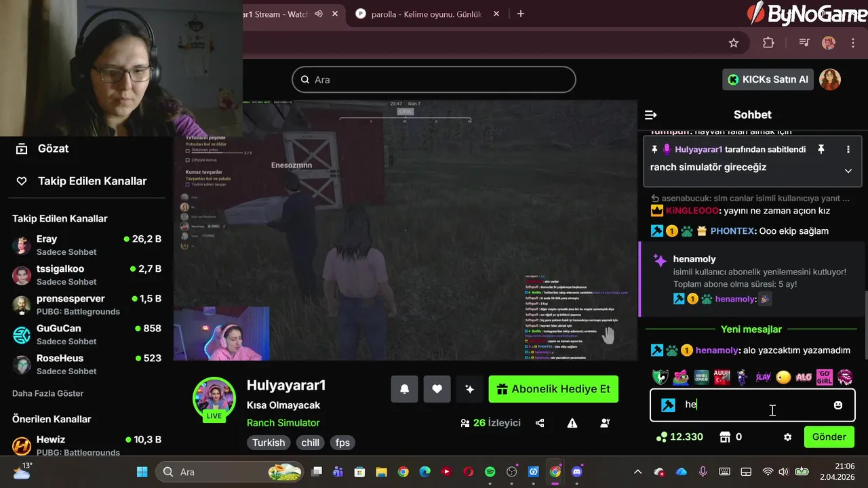This screenshot has width=868, height=488.
Task: Show hidden tray icons chevron
Action: [637, 472]
